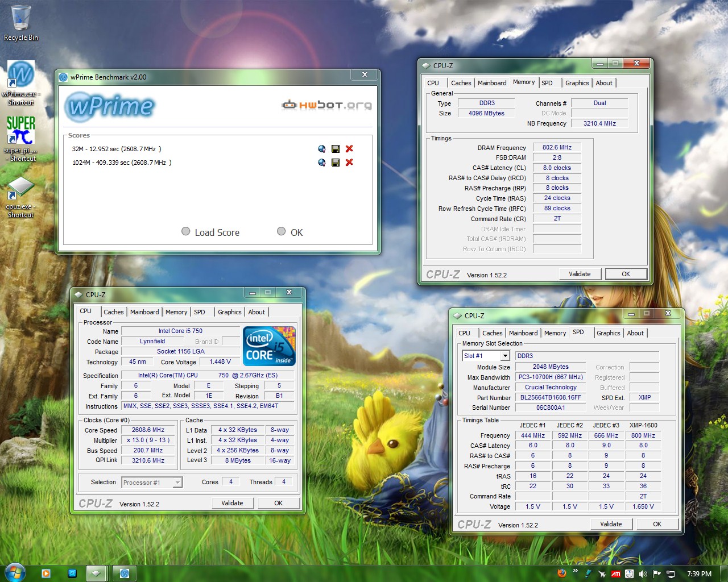Click the Action Center flag tray icon
The width and height of the screenshot is (728, 582).
tap(657, 574)
